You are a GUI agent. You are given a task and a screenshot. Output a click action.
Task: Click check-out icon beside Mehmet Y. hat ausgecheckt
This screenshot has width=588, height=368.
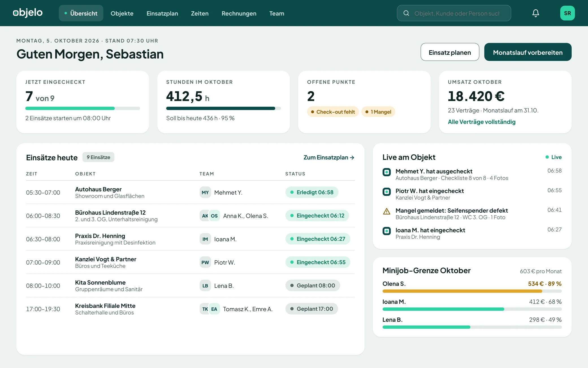click(x=386, y=172)
